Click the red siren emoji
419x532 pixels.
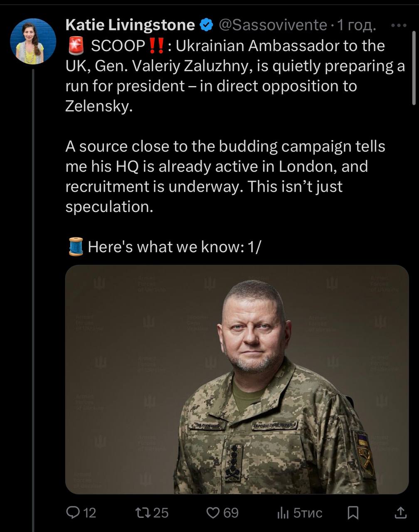coord(75,46)
